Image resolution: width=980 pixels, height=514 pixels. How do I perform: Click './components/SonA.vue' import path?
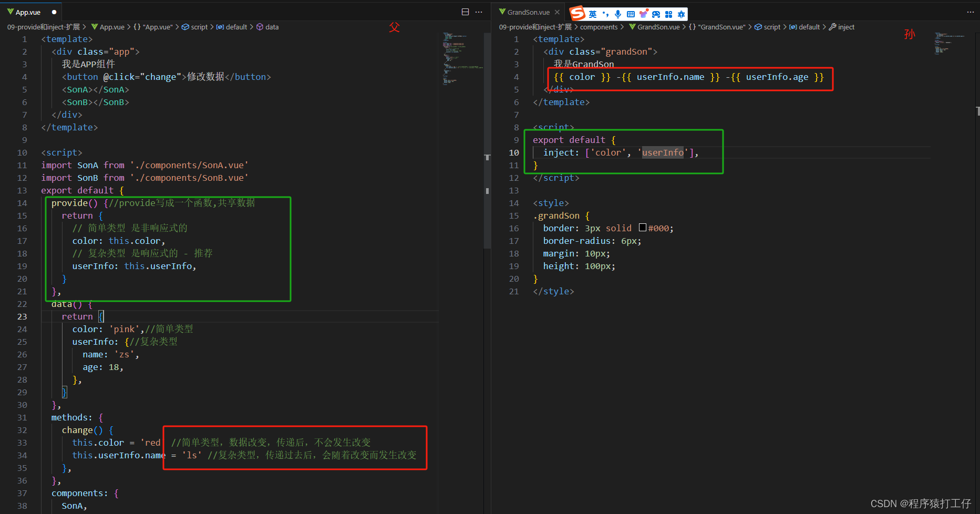[x=189, y=165]
